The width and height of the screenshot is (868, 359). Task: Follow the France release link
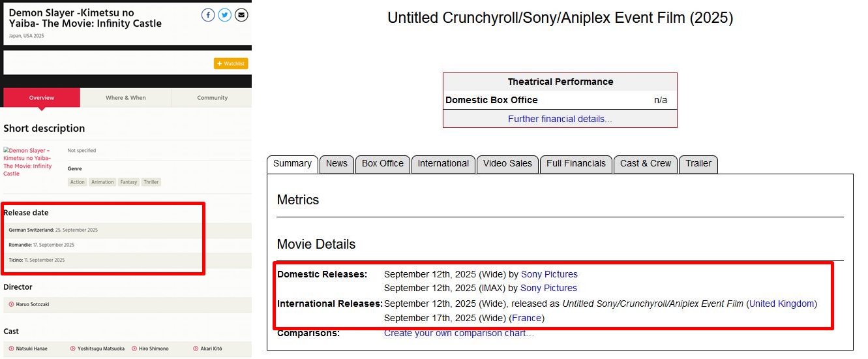point(526,318)
